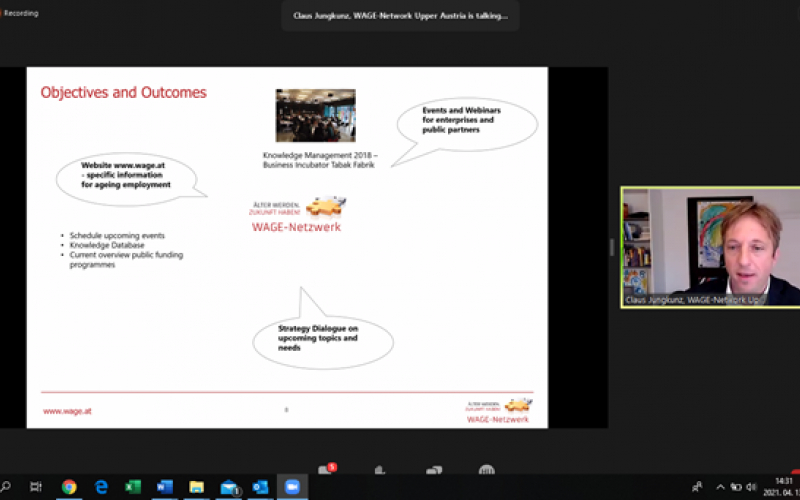
Task: Switch to Word on the taskbar
Action: pos(164,487)
